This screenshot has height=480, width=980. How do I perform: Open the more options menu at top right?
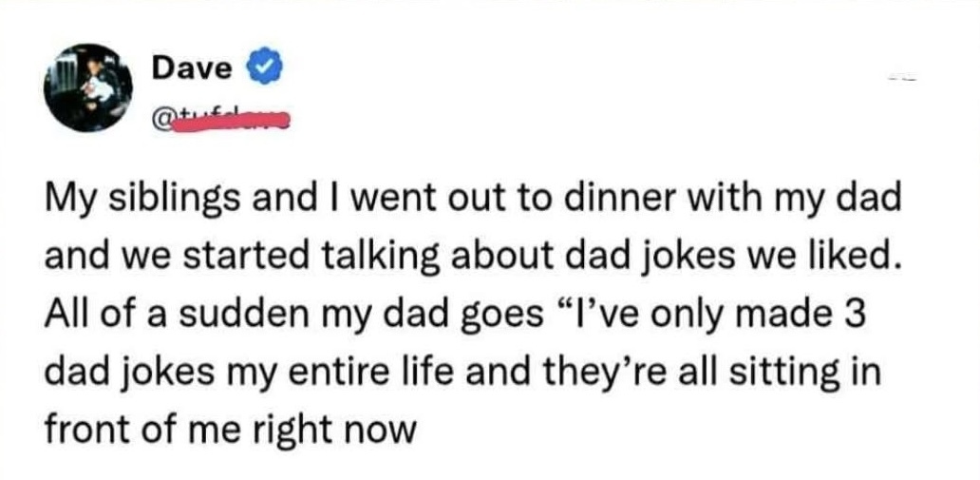tap(901, 80)
